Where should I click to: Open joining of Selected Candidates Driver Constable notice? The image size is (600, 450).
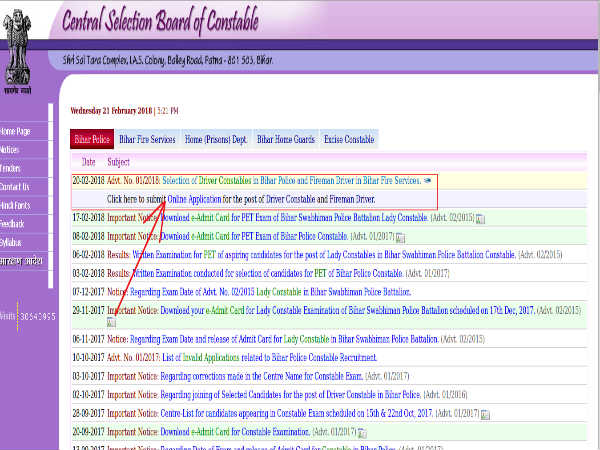291,395
